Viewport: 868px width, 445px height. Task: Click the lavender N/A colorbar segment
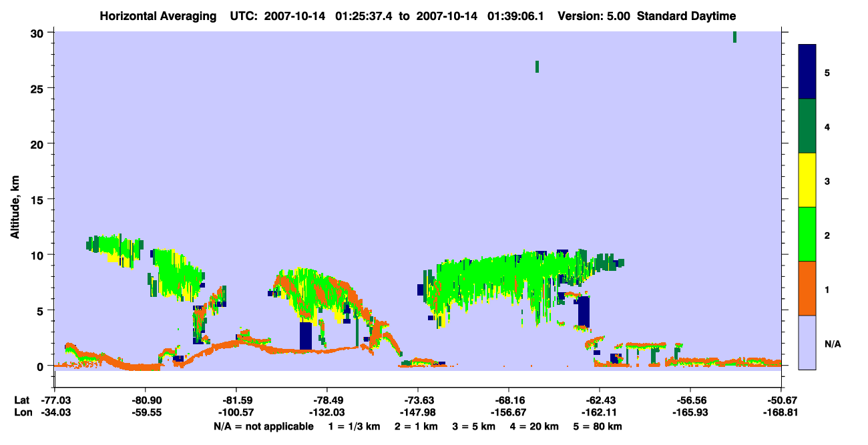point(807,342)
